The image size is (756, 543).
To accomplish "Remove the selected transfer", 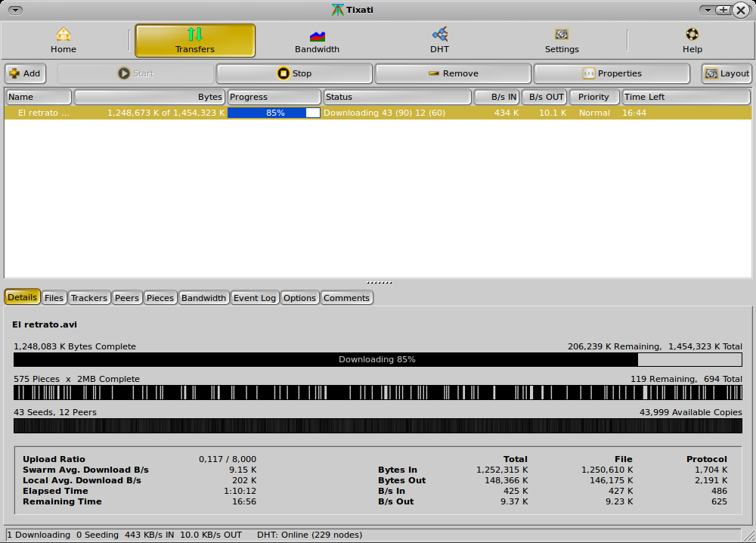I will [452, 73].
